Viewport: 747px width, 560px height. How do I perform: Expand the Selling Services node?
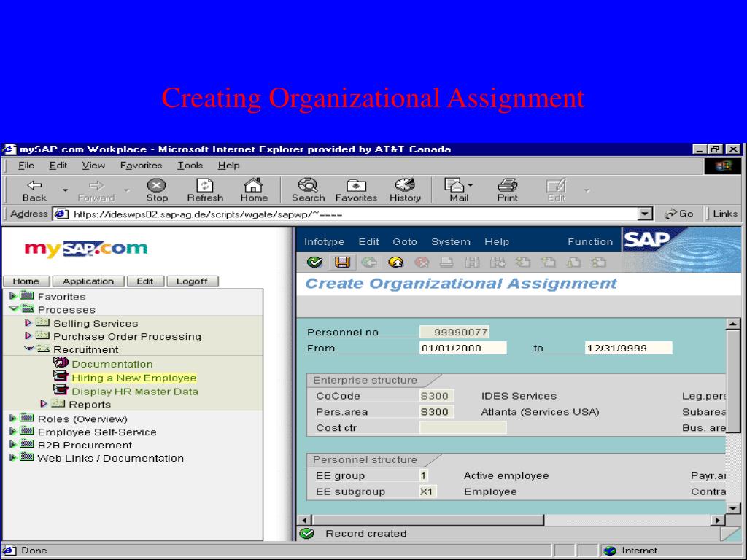28,322
